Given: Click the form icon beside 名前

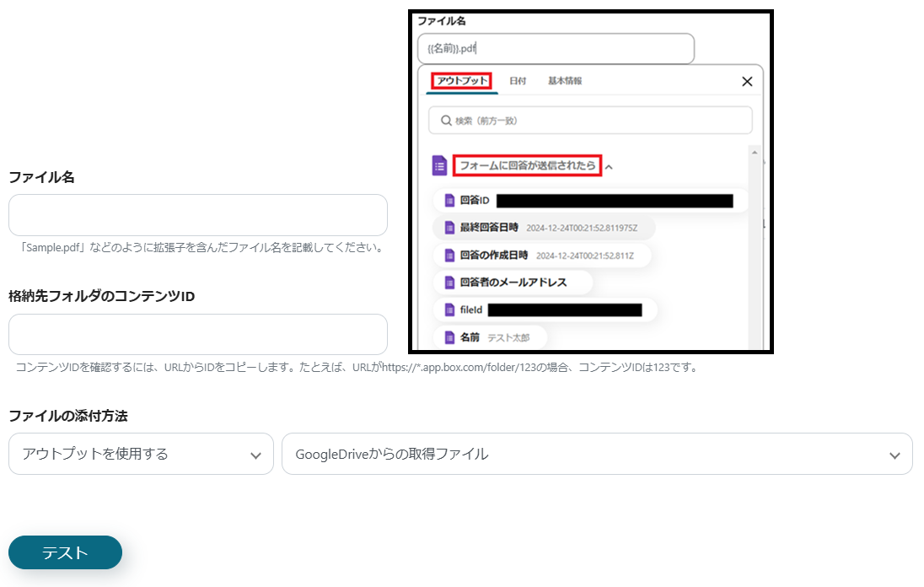Looking at the screenshot, I should (449, 337).
